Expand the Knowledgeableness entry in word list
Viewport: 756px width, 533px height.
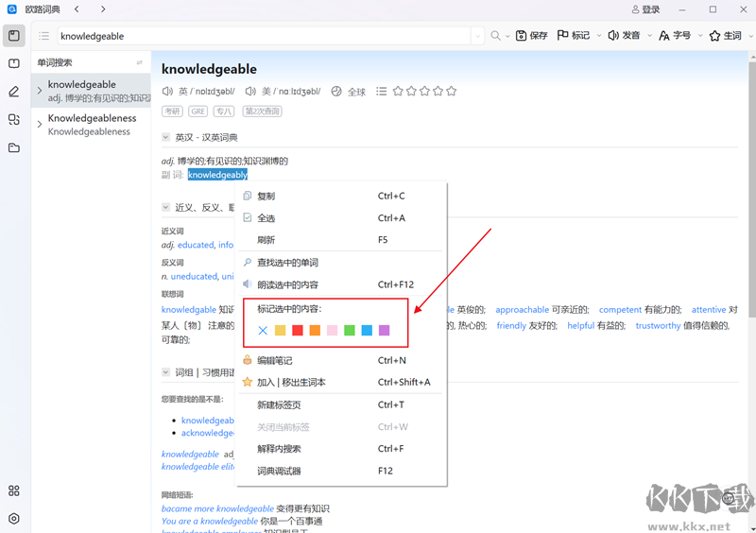pos(39,124)
